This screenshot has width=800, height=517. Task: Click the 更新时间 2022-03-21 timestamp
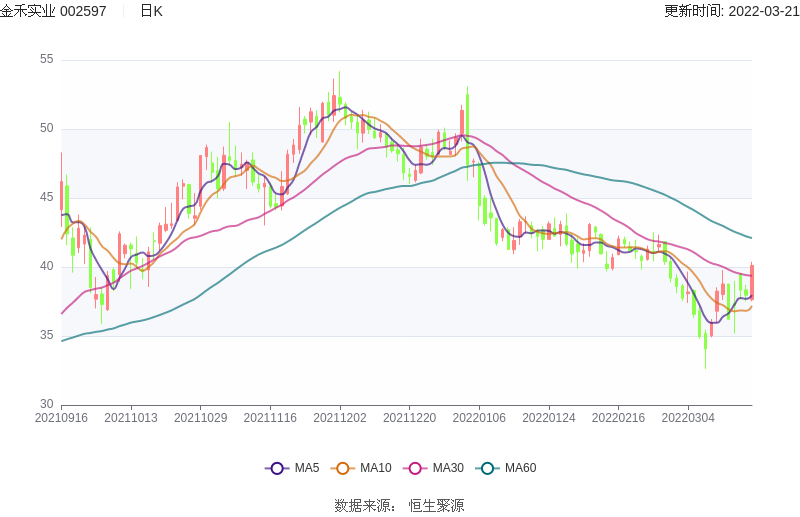click(x=731, y=11)
